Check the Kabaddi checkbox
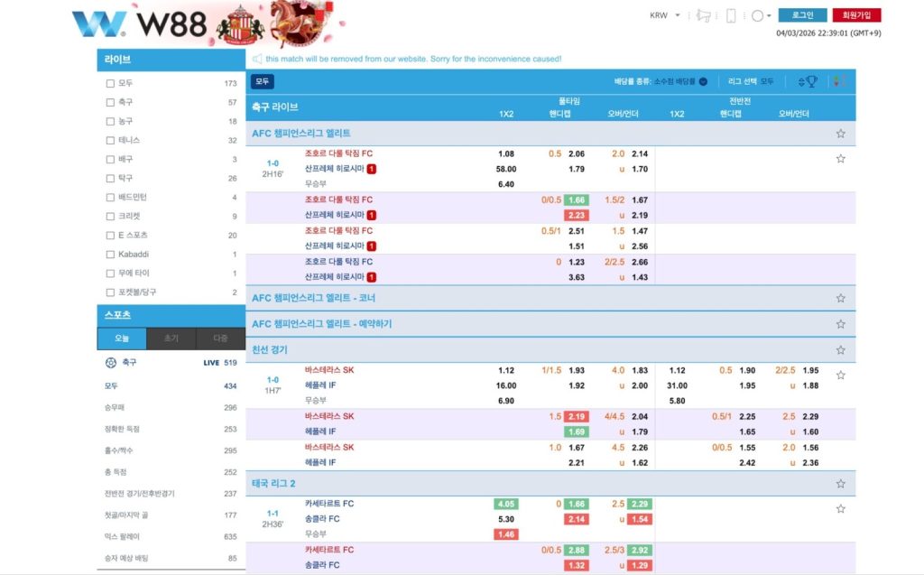Image resolution: width=924 pixels, height=575 pixels. (x=110, y=255)
